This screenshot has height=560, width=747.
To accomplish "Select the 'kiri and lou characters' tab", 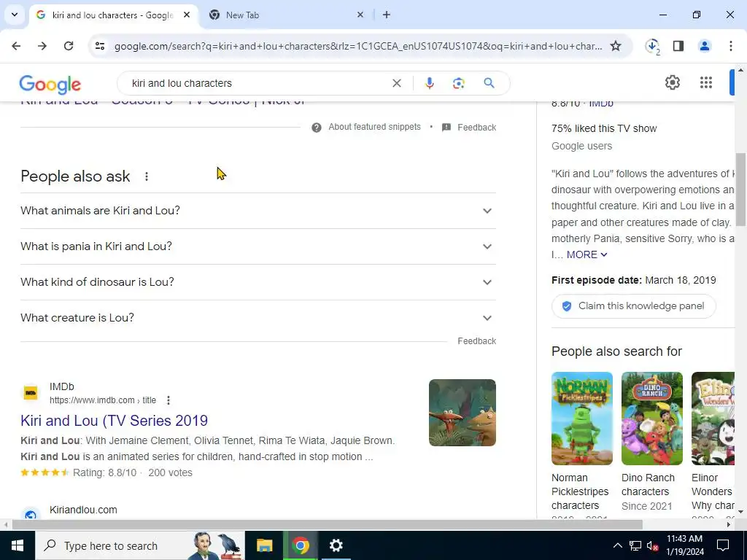I will (x=113, y=15).
